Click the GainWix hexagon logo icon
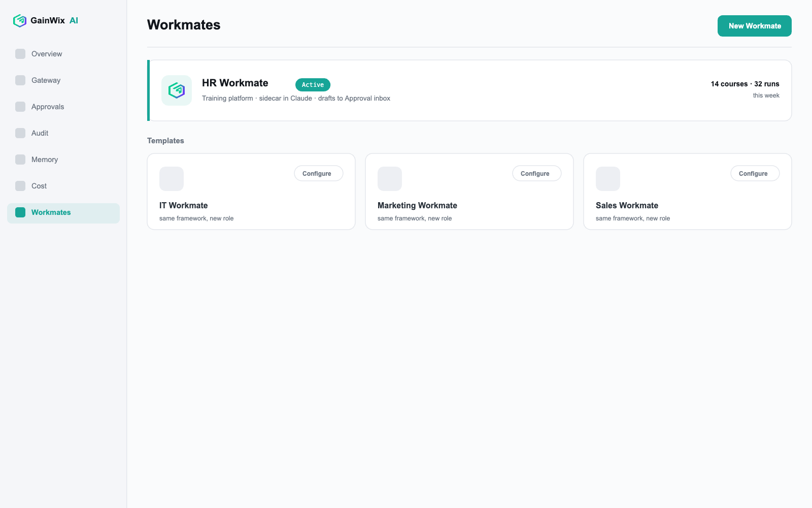The height and width of the screenshot is (508, 812). click(20, 20)
